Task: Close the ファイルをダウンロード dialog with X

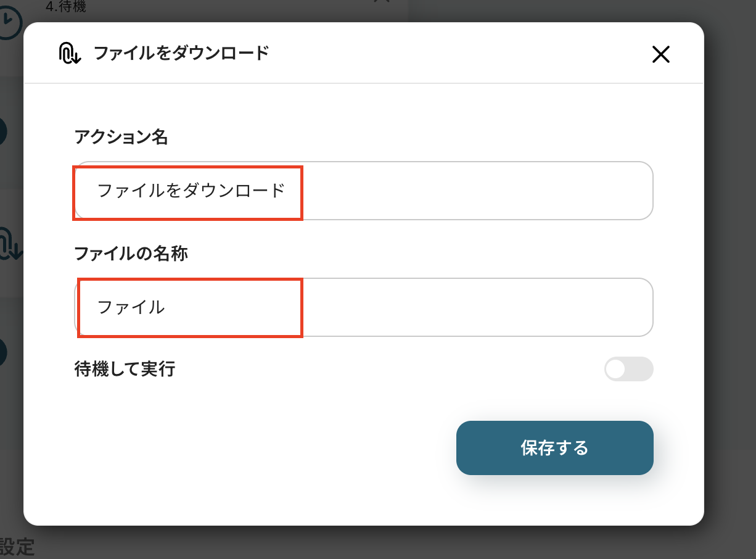Action: click(660, 55)
